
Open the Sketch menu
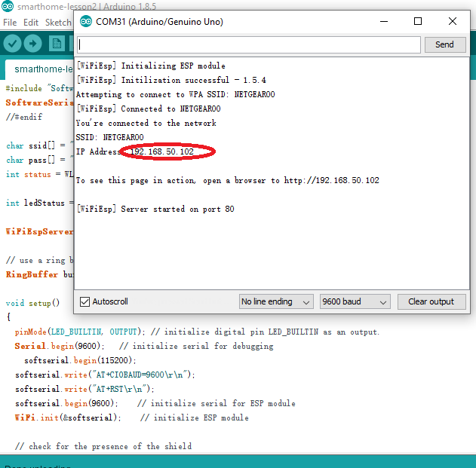coord(58,23)
